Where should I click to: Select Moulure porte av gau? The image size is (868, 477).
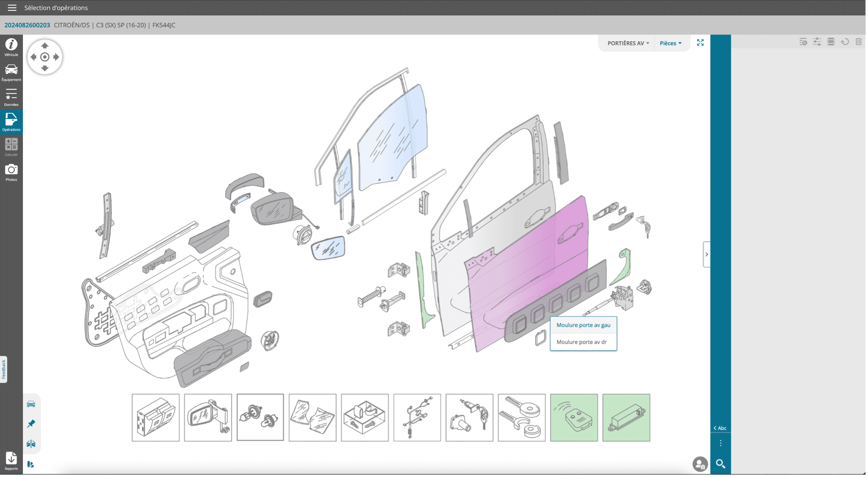tap(583, 325)
